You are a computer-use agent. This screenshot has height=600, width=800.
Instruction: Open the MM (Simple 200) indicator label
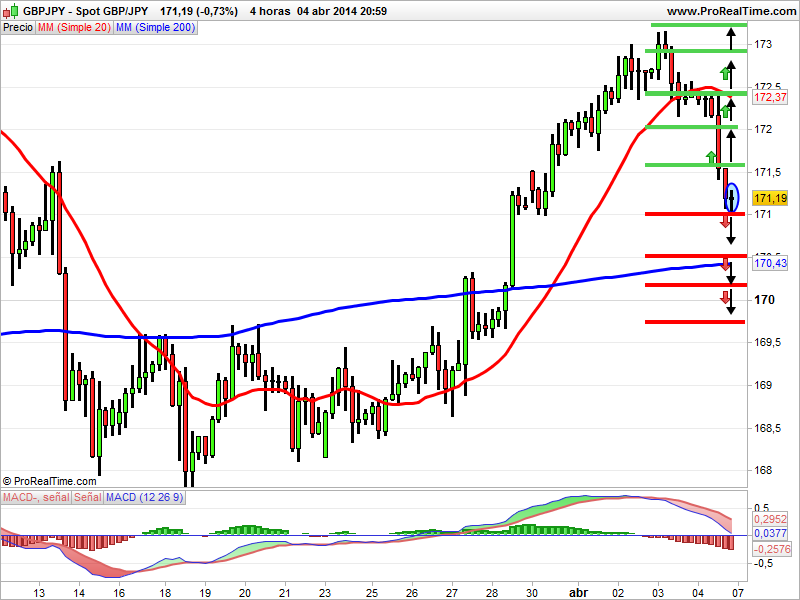(155, 28)
